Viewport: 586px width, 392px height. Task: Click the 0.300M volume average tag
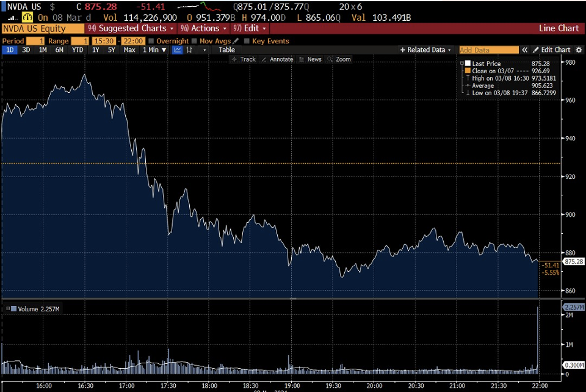tap(573, 365)
